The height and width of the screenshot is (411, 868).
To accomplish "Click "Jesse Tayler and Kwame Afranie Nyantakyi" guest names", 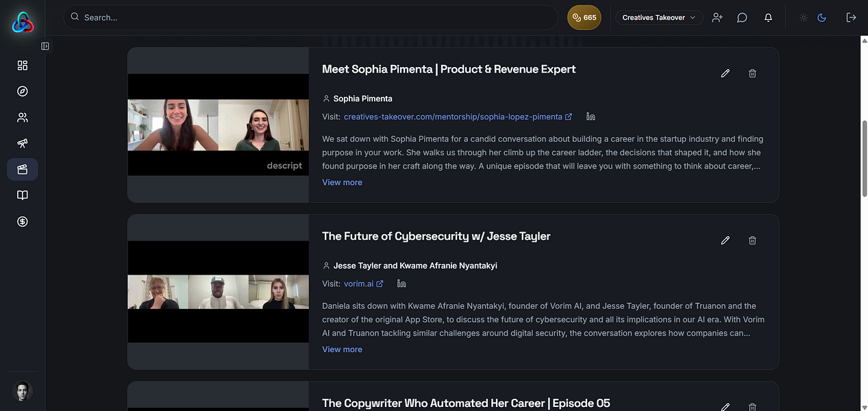I will click(x=415, y=266).
